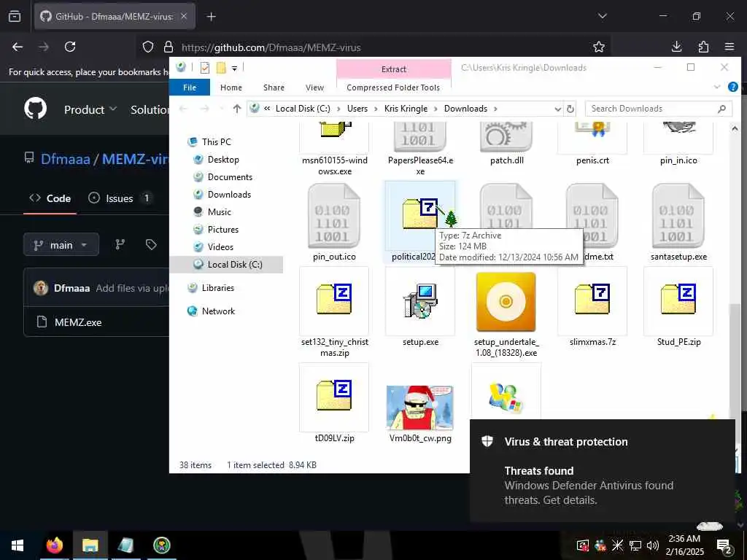
Task: Open Downloads in navigation pane
Action: pos(229,194)
